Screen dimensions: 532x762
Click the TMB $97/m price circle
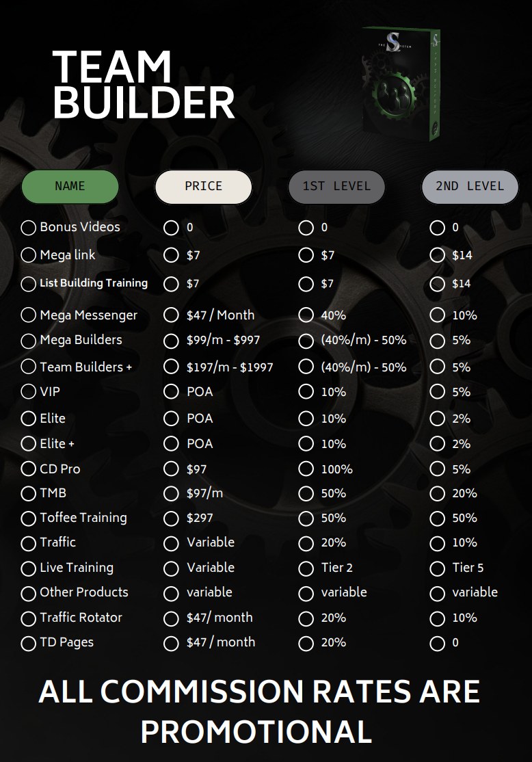[x=172, y=494]
